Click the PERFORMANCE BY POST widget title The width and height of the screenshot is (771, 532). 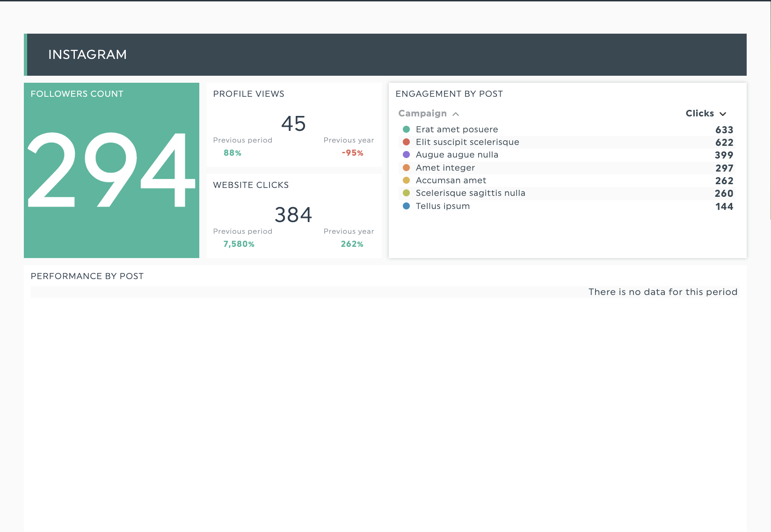[x=87, y=276]
